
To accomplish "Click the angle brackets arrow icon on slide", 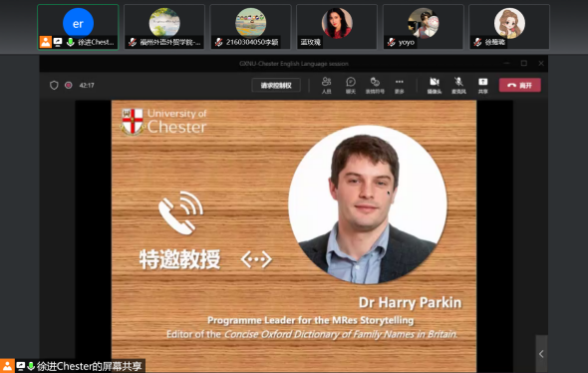I will click(x=256, y=259).
